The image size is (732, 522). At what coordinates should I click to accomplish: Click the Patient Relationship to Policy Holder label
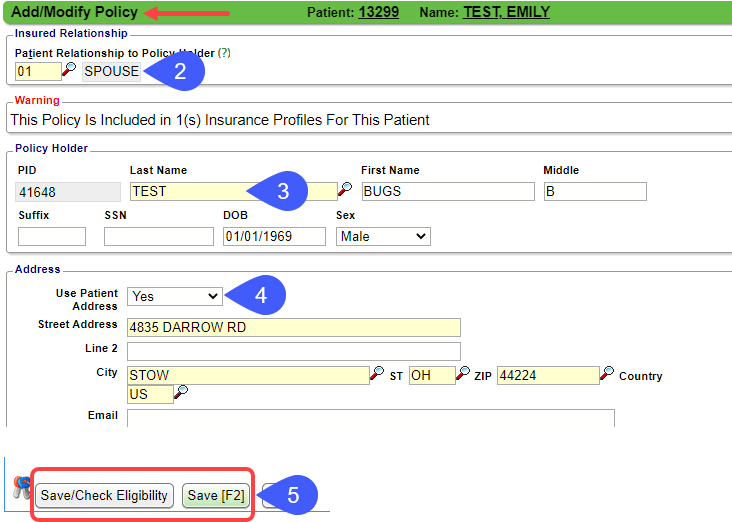(115, 53)
